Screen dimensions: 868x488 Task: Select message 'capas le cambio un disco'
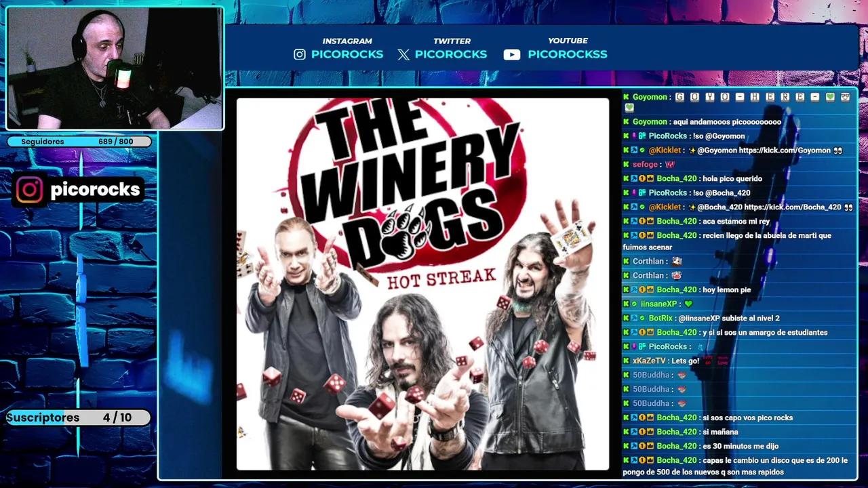pos(735,466)
